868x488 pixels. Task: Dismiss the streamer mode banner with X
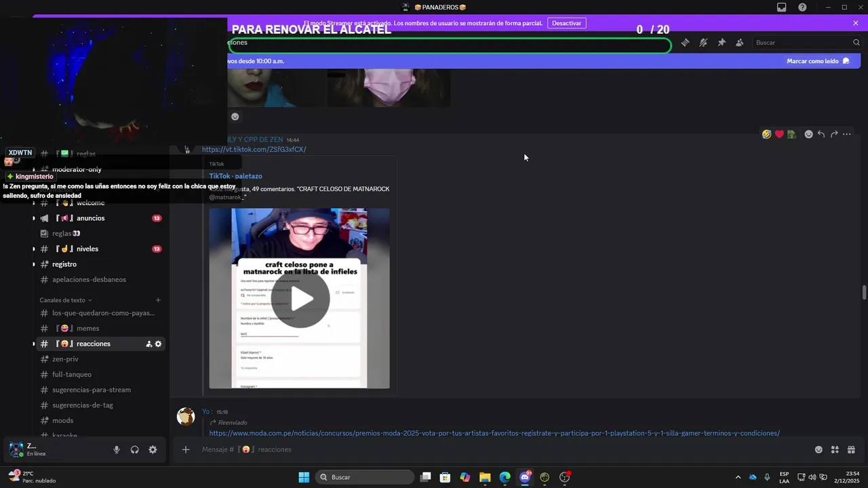(x=856, y=23)
